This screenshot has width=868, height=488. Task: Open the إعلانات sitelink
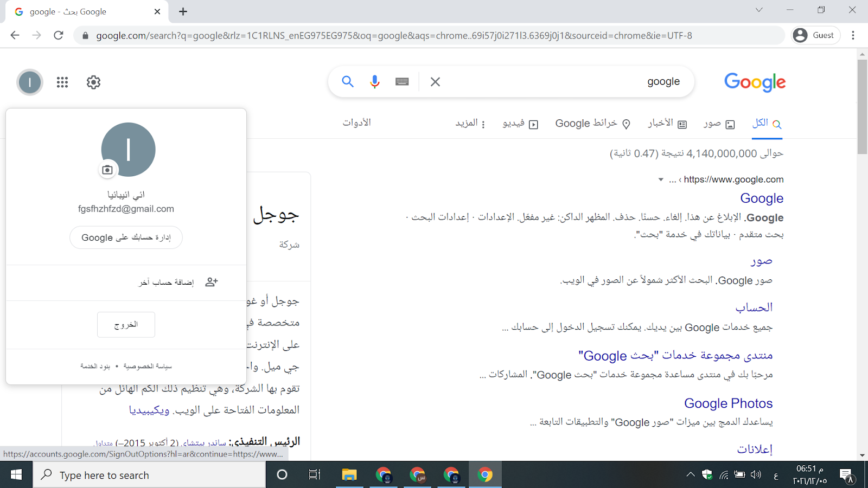coord(755,449)
